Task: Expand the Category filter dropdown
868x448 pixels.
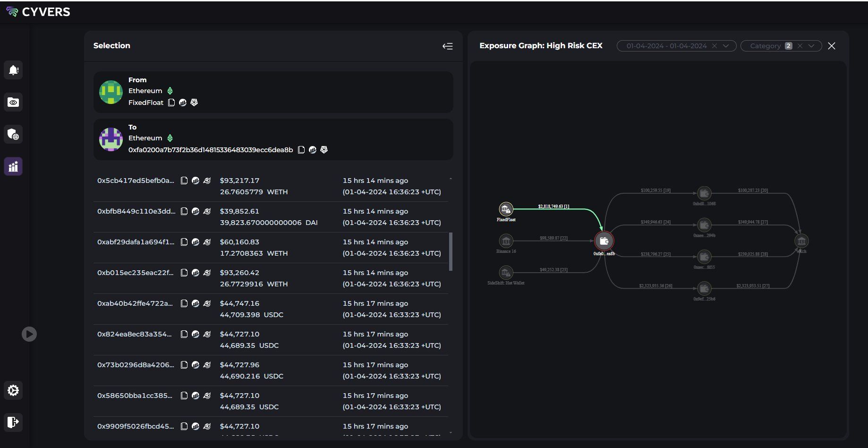Action: [811, 46]
